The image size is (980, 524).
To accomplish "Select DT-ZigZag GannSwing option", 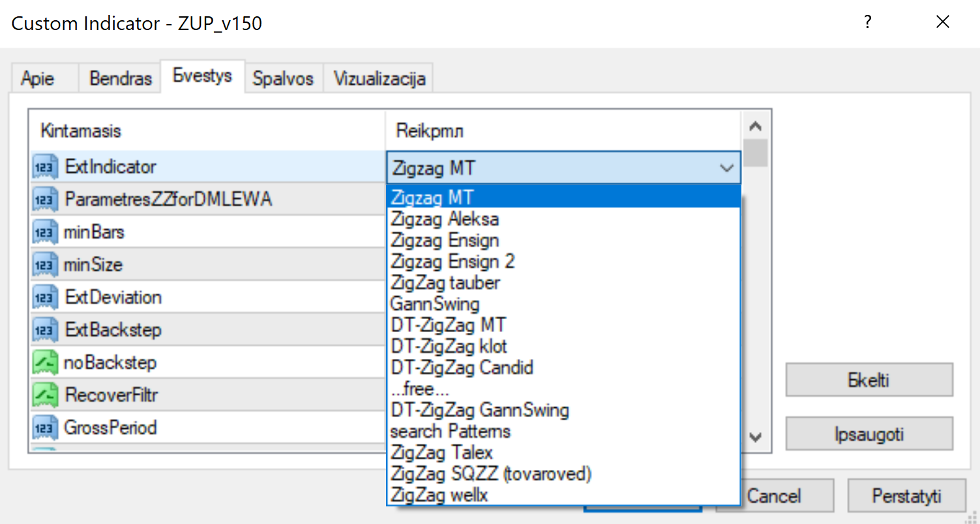I will click(x=563, y=410).
